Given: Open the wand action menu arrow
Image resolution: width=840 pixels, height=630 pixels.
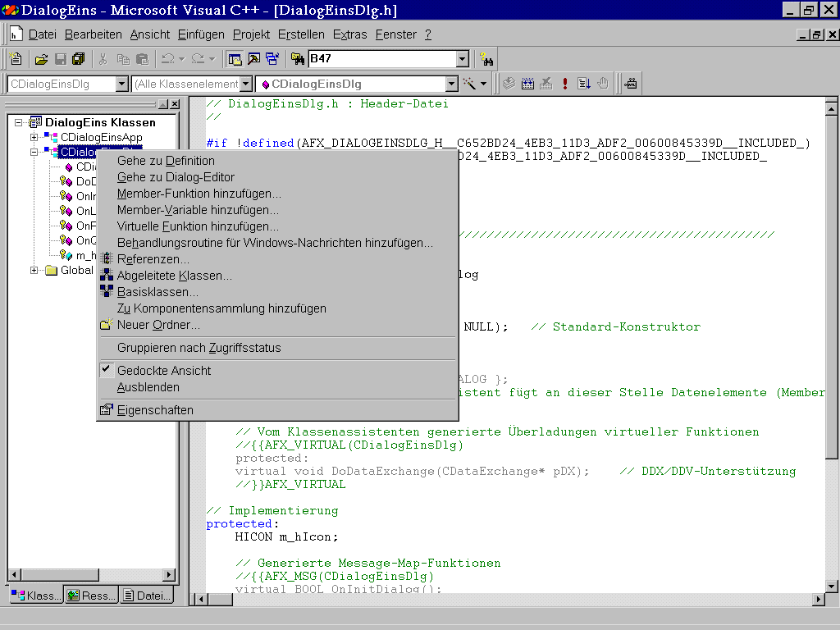Looking at the screenshot, I should [484, 84].
